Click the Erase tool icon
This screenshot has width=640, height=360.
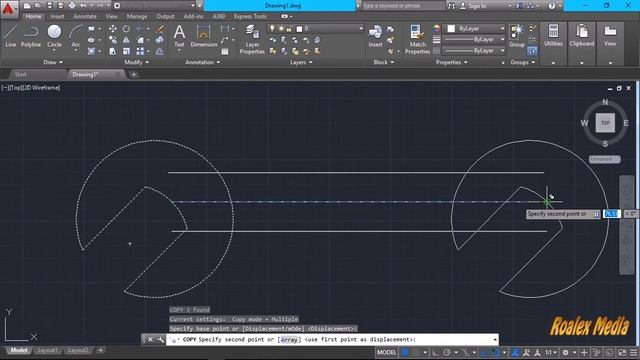(160, 29)
